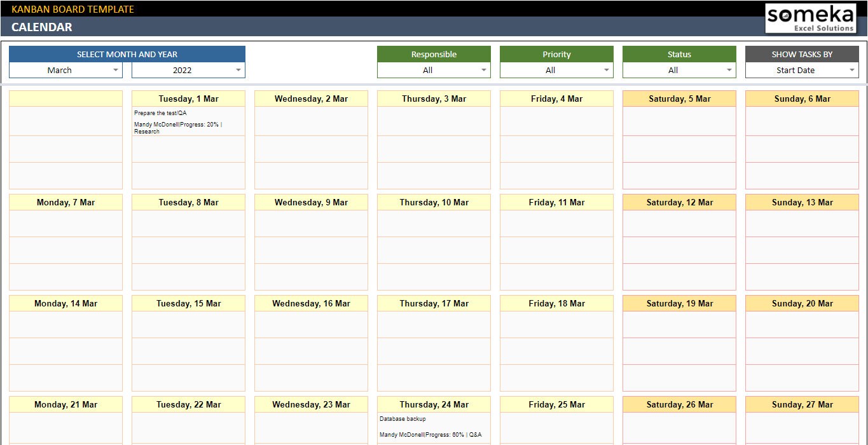Click the 'Saturday, 5 Mar' date header
This screenshot has width=868, height=445.
tap(679, 99)
